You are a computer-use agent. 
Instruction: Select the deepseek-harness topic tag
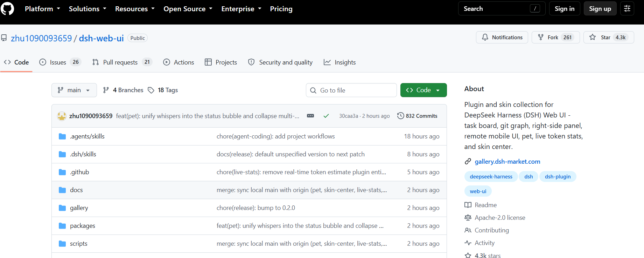click(x=491, y=177)
